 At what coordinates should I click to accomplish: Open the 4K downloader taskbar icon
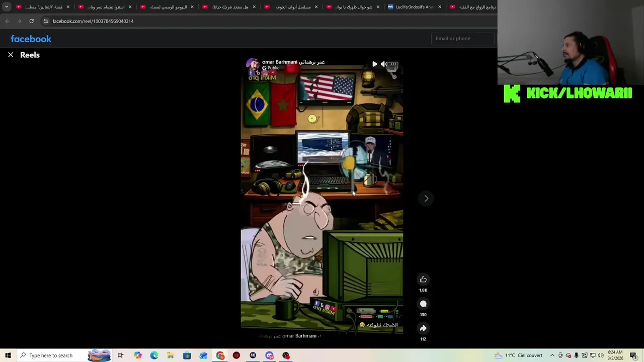(253, 355)
